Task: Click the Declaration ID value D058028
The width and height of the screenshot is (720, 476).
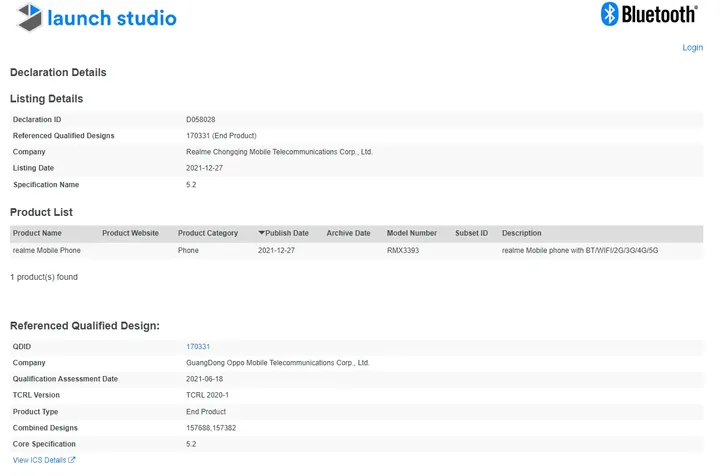Action: (201, 119)
